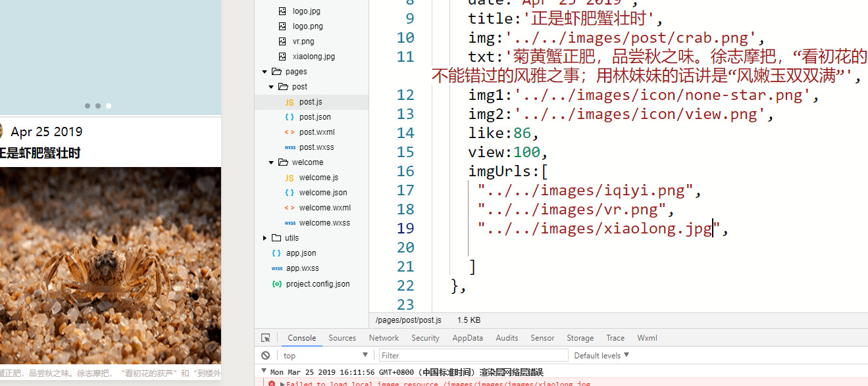Image resolution: width=868 pixels, height=386 pixels.
Task: Open the Trace tab
Action: pos(615,338)
